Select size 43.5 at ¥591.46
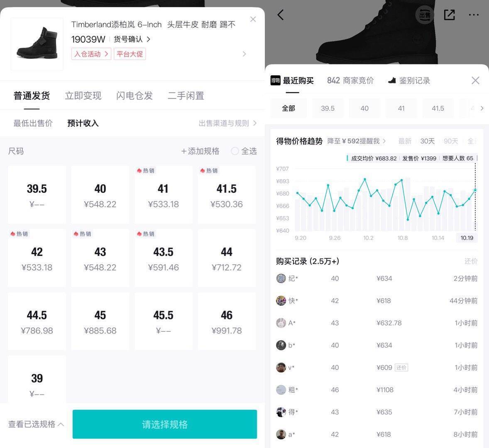 tap(164, 258)
